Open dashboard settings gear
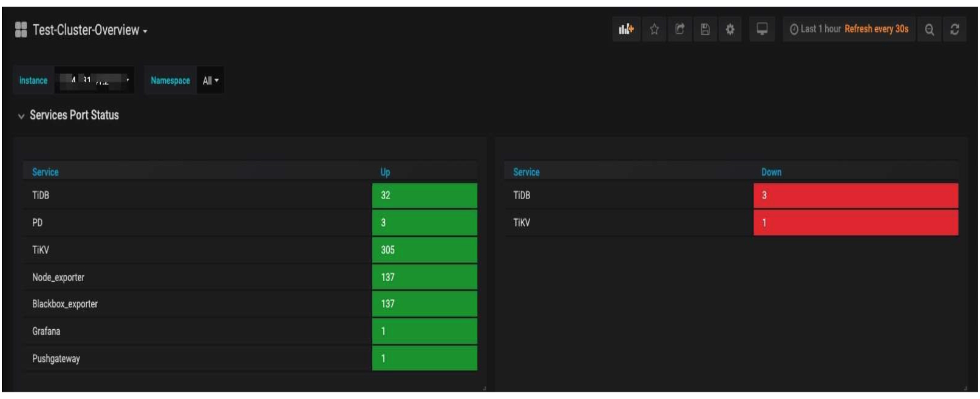Image resolution: width=980 pixels, height=399 pixels. [730, 29]
